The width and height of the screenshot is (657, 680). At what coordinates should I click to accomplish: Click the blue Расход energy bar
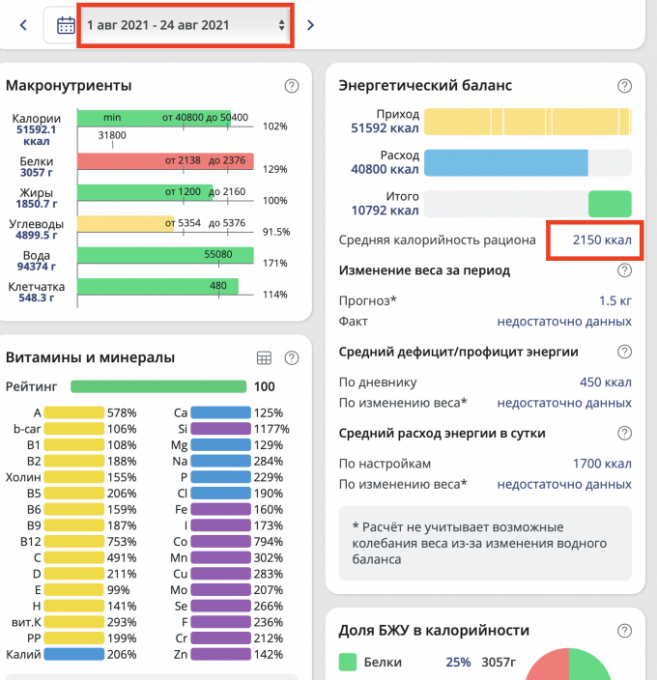click(x=506, y=163)
